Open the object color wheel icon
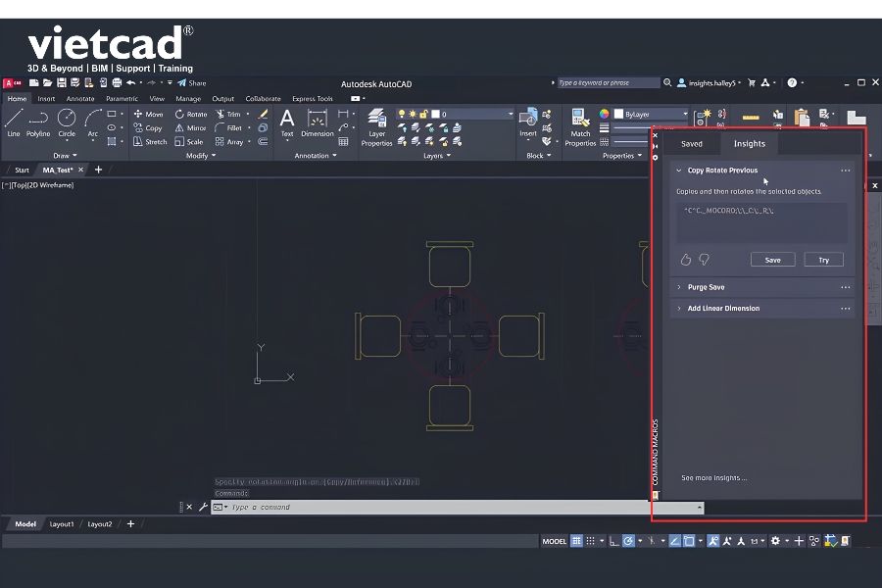Viewport: 882px width, 588px height. 604,114
